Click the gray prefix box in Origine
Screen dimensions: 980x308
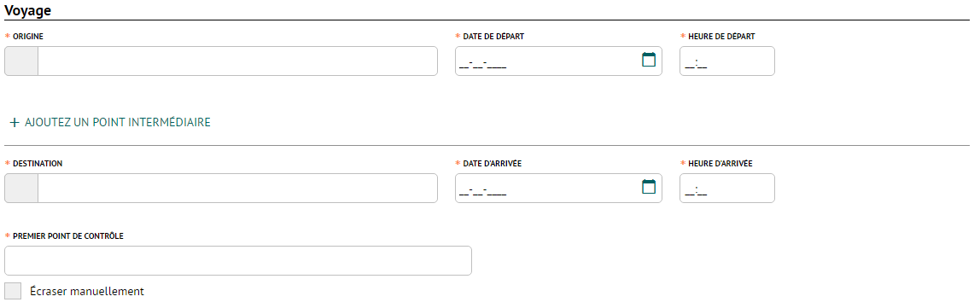point(21,61)
